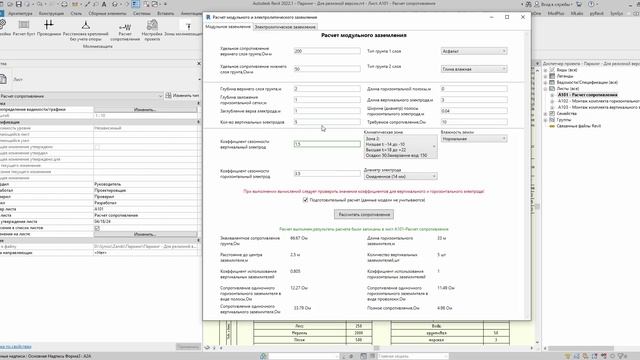Select the 'Проводники' ribbon tool
This screenshot has width=640, height=360.
pos(49,28)
